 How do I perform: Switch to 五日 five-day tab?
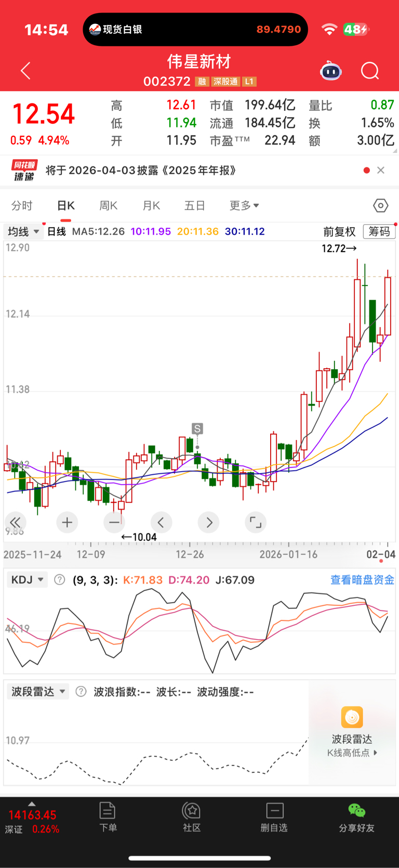[x=195, y=205]
